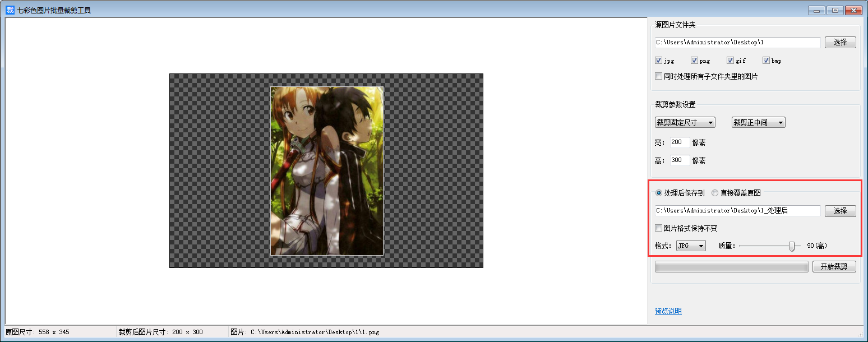The width and height of the screenshot is (868, 342).
Task: Close the 七彩色图片批量裁剪工具 window
Action: (853, 10)
